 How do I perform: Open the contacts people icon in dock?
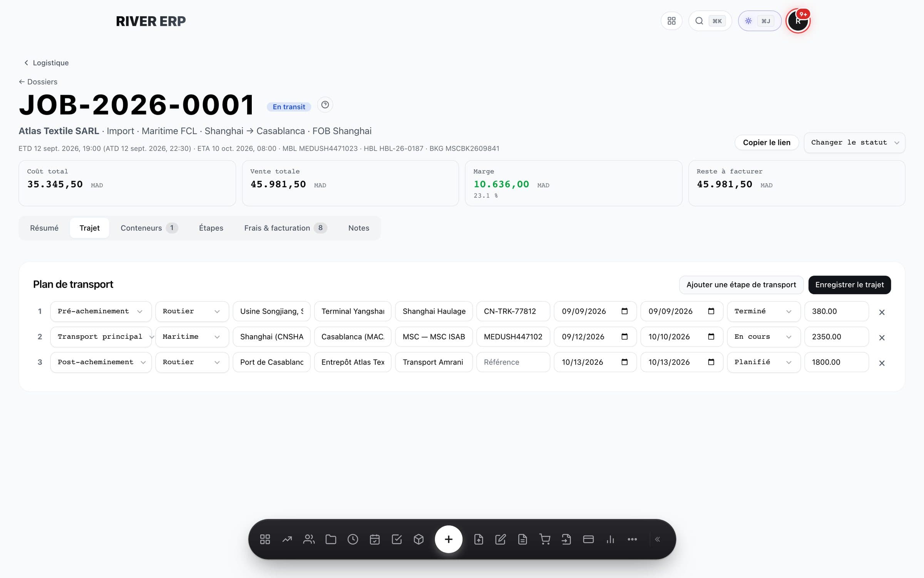[309, 539]
